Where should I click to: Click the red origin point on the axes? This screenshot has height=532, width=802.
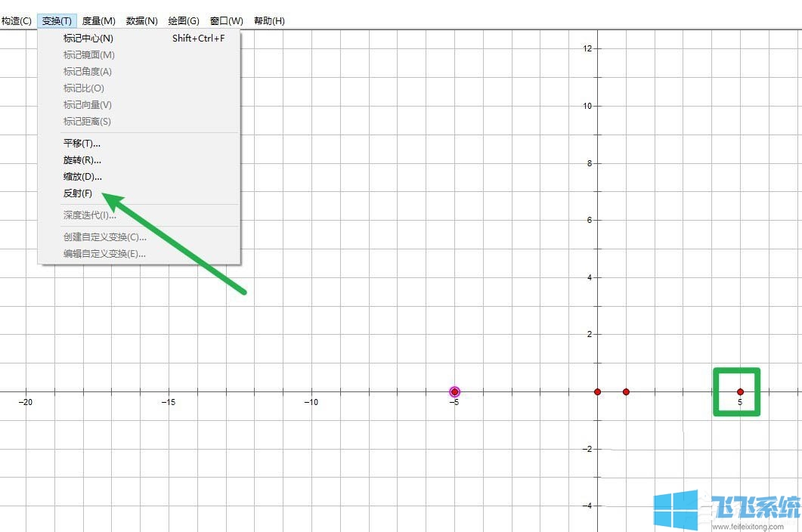[x=597, y=391]
